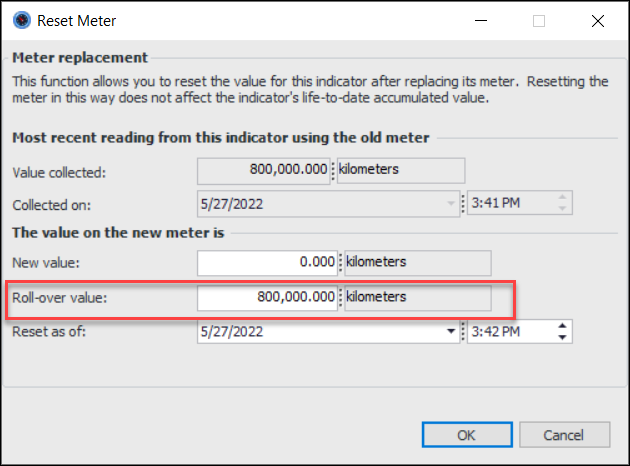
Task: Click the disabled Collected on time spinner down arrow
Action: (562, 208)
